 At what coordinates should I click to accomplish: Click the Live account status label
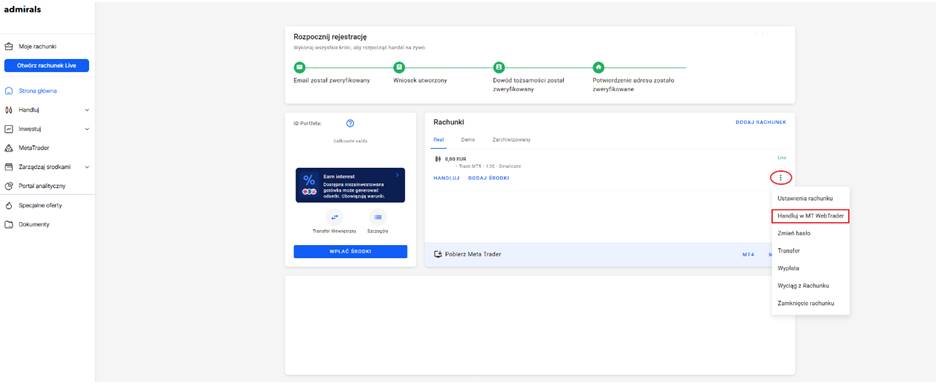(x=781, y=158)
